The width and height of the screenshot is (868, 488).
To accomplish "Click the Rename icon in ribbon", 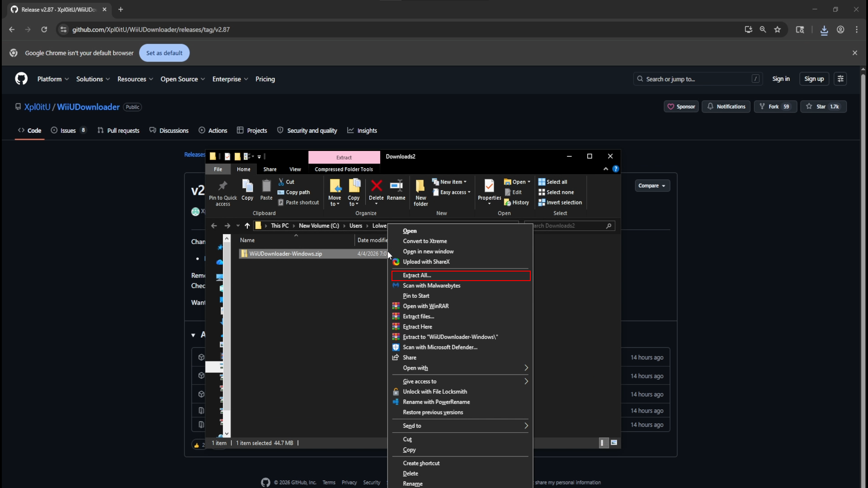I will point(396,186).
